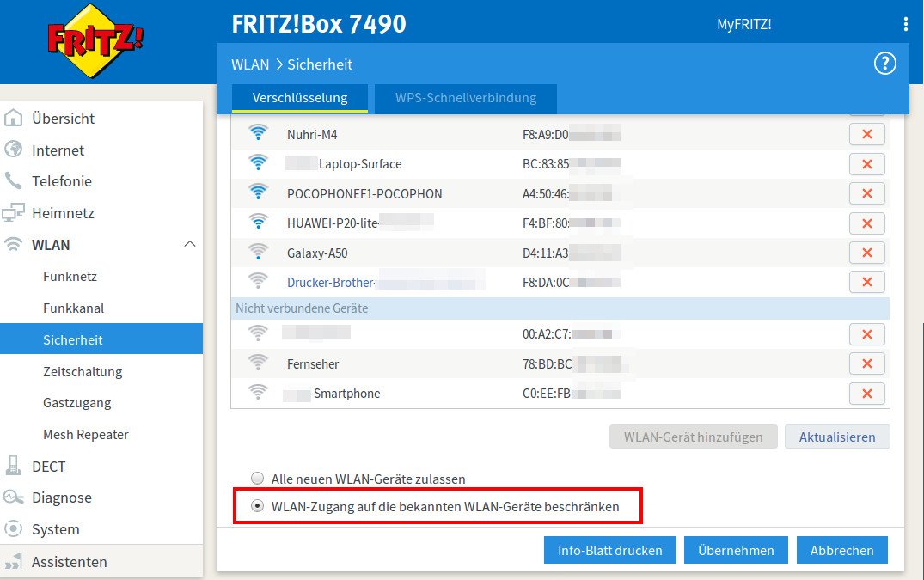The height and width of the screenshot is (580, 924).
Task: Delete Galaxy-A50 using its red X icon
Action: (866, 252)
